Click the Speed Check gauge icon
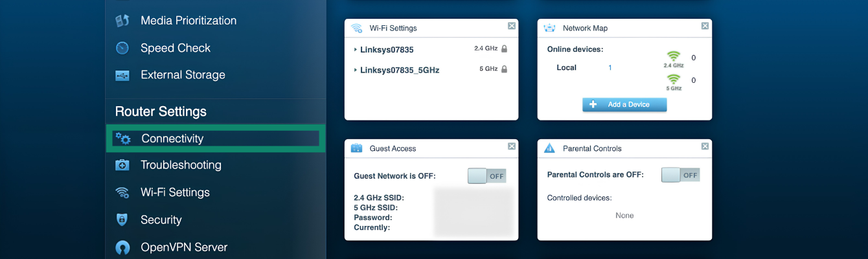868x259 pixels. (x=122, y=48)
